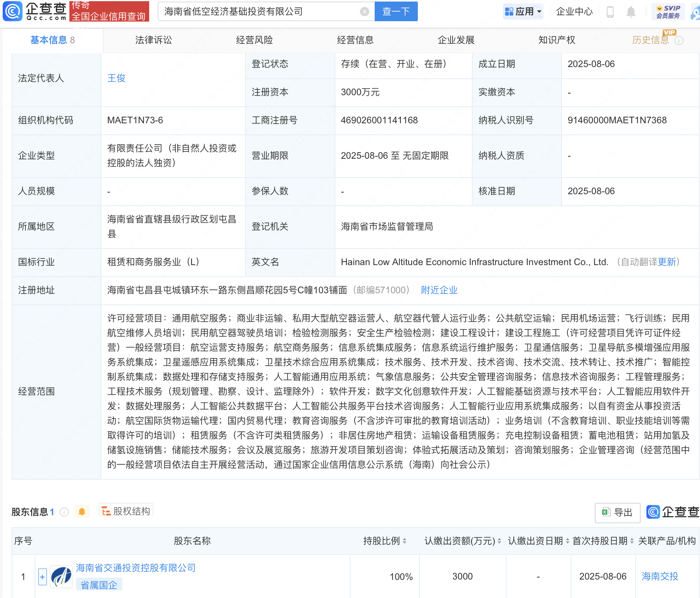Switch to the 企业发展 tab
The height and width of the screenshot is (598, 700).
(456, 40)
